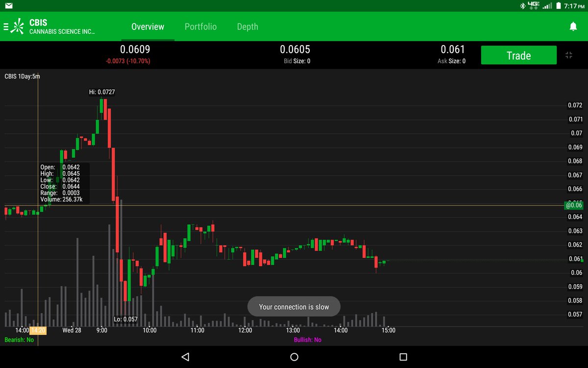The height and width of the screenshot is (368, 588).
Task: Tap the Android home button
Action: [294, 357]
